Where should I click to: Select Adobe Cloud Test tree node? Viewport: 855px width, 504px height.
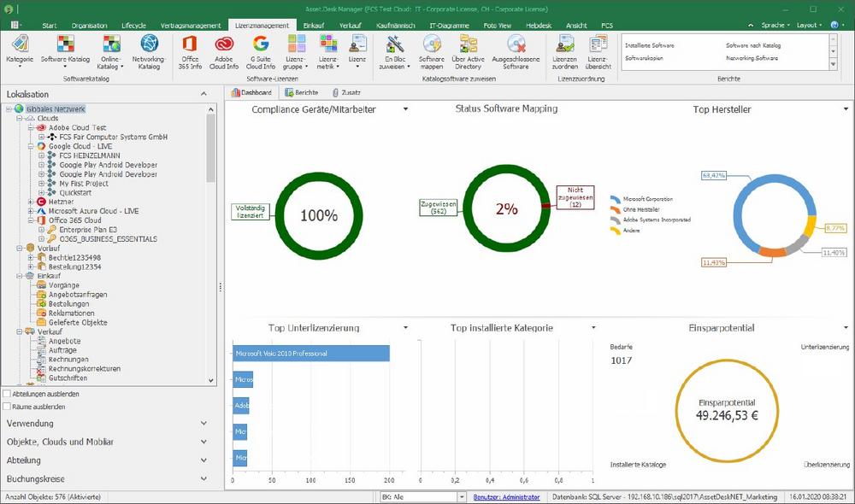pos(78,127)
